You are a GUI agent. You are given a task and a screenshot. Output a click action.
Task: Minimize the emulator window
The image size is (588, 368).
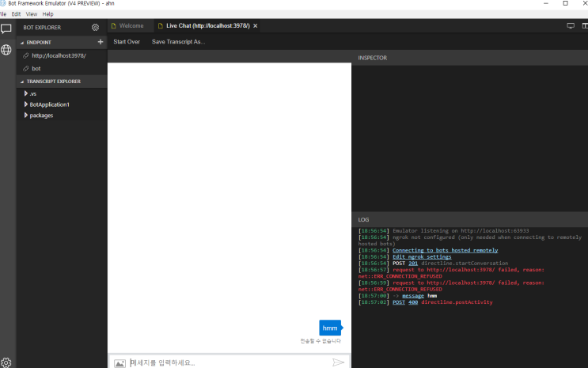[545, 3]
